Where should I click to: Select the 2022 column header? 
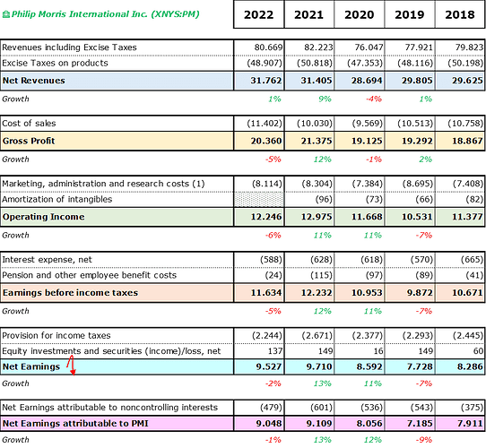point(259,14)
